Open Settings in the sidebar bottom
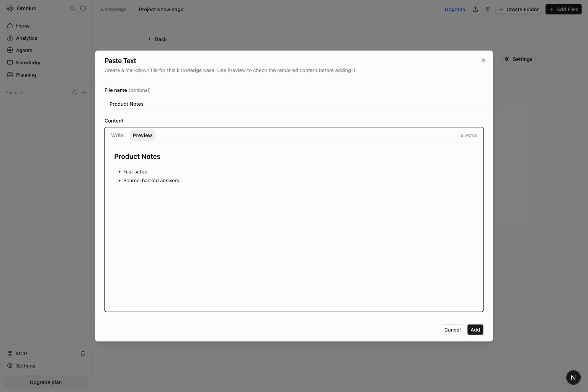This screenshot has width=588, height=392. [x=46, y=366]
